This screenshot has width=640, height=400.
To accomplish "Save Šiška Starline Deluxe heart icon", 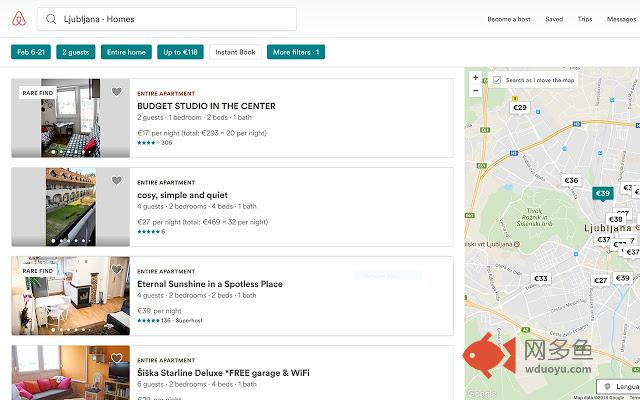I will [117, 358].
